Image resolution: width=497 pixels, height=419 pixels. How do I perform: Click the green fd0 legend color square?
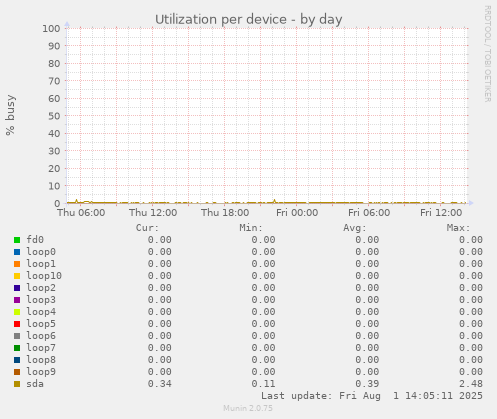[17, 240]
